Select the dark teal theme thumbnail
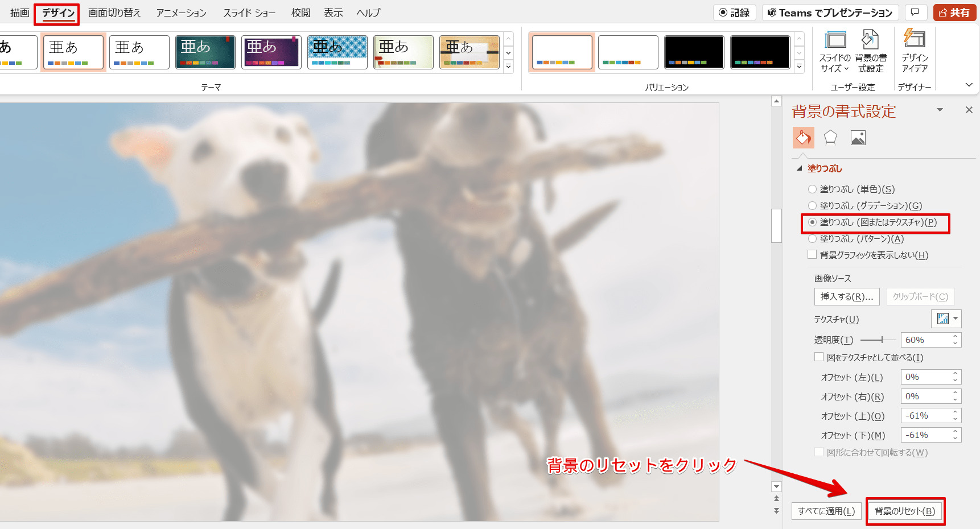Image resolution: width=980 pixels, height=529 pixels. tap(205, 52)
